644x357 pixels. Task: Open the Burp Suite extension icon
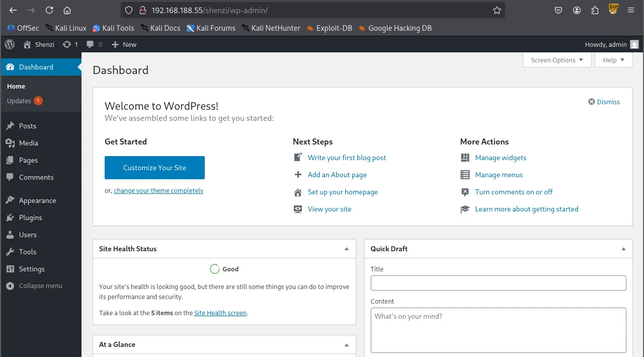tap(613, 9)
